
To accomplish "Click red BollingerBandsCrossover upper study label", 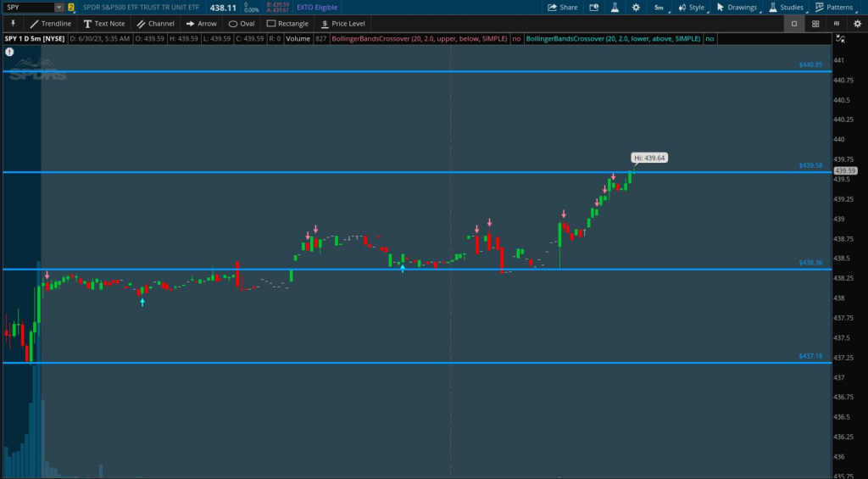I will 419,39.
